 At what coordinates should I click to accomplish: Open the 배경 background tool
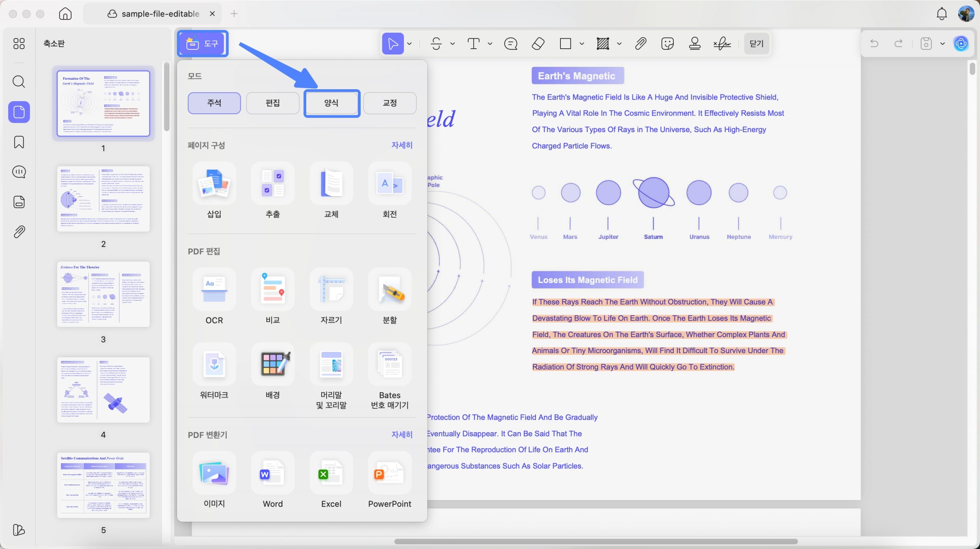pos(273,372)
